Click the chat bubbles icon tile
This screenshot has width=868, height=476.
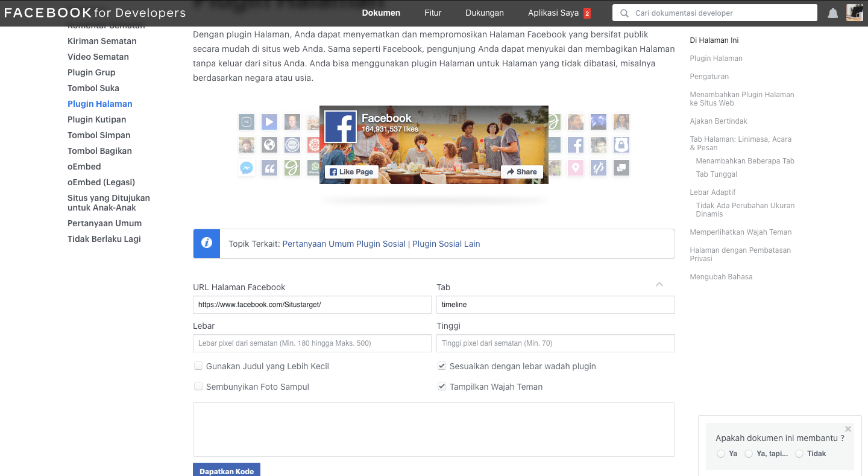pos(621,168)
